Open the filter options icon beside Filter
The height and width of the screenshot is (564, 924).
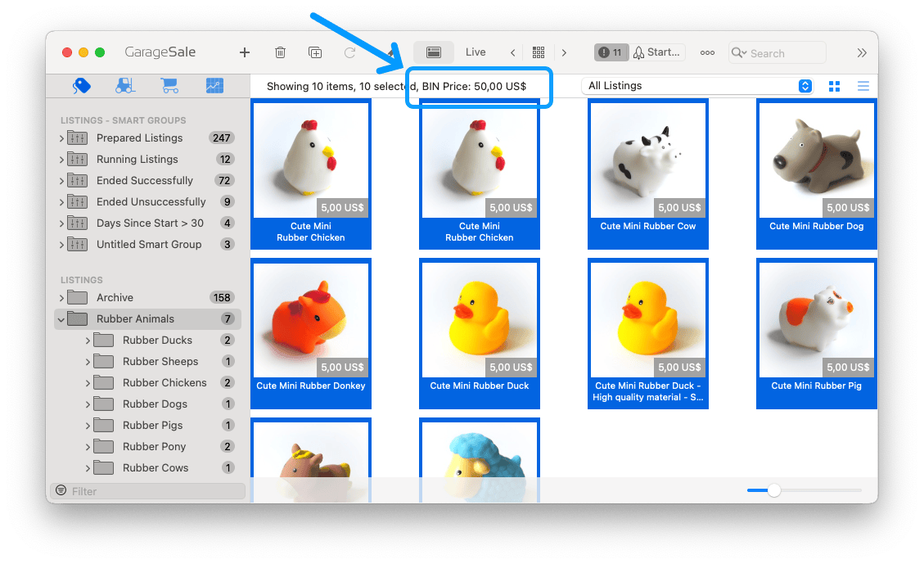pos(61,490)
